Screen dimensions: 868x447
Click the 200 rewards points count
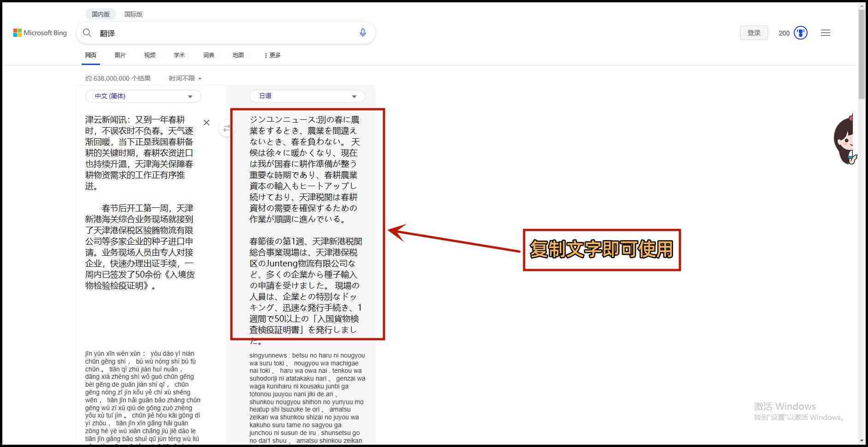[x=784, y=33]
